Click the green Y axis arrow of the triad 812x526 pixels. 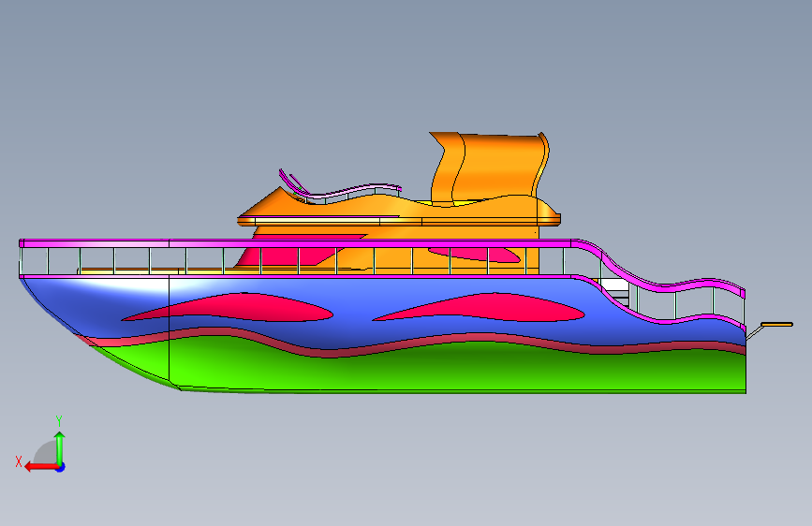coord(60,447)
